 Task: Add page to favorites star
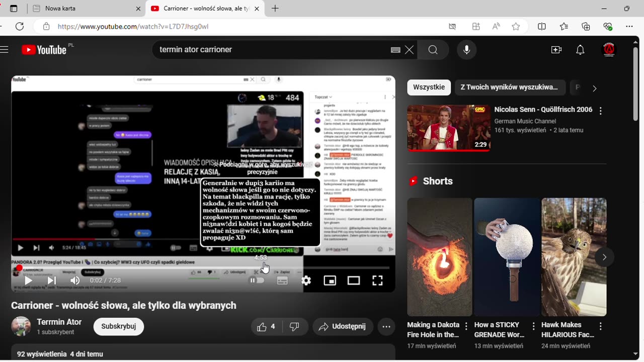[x=516, y=27]
